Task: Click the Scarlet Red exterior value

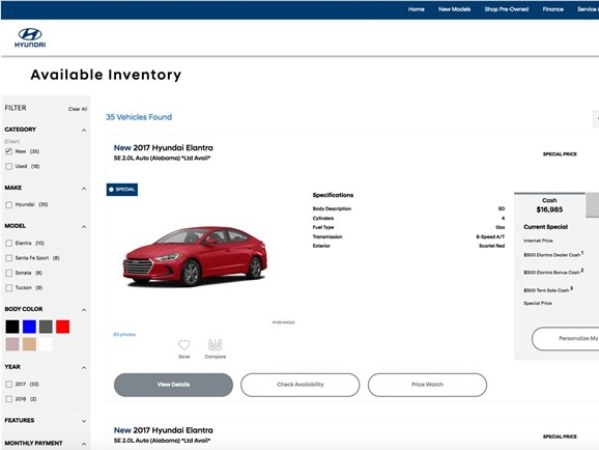Action: click(492, 246)
